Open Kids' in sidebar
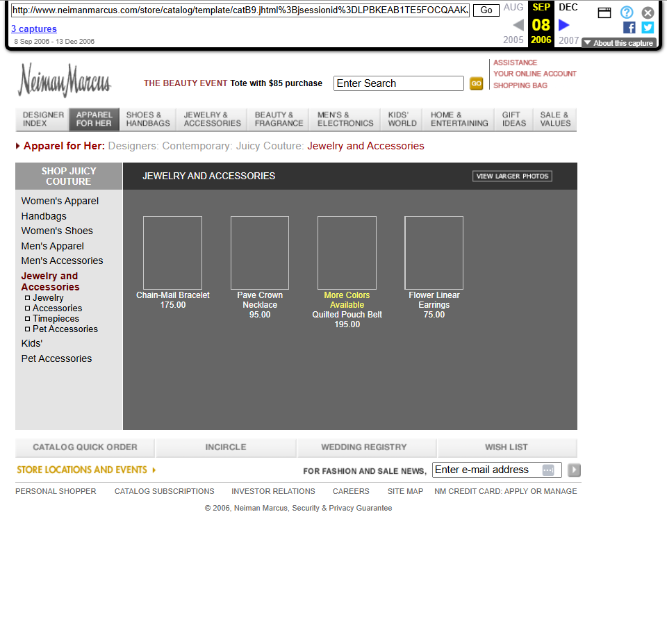Screen dimensions: 667x644 point(32,343)
